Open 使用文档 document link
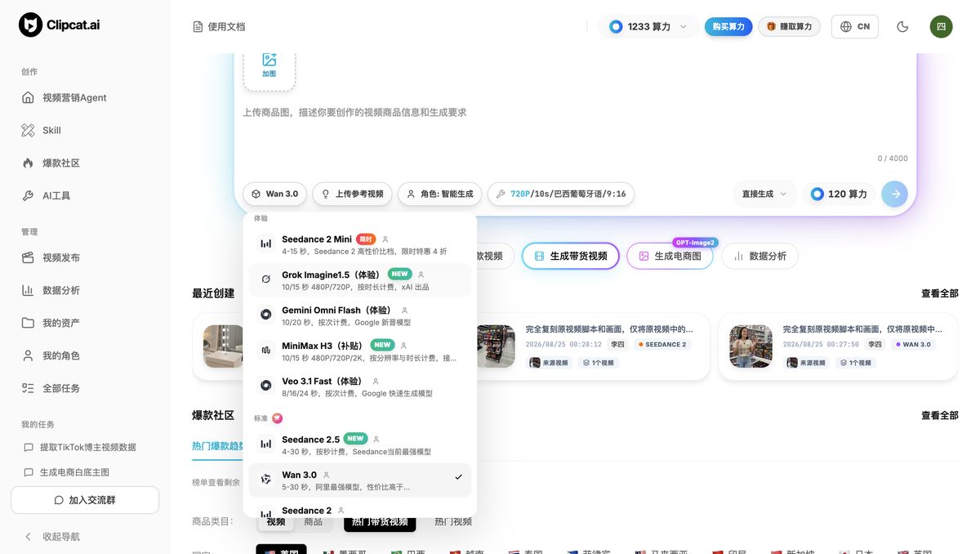 point(219,27)
